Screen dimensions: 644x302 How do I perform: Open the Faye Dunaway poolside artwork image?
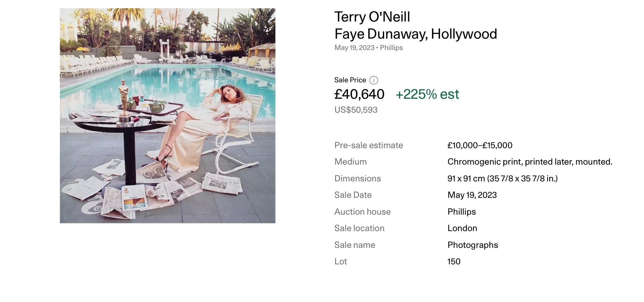167,116
